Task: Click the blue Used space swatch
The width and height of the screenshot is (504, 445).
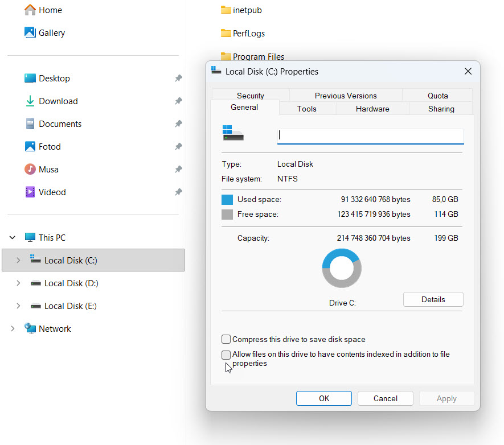Action: 227,200
